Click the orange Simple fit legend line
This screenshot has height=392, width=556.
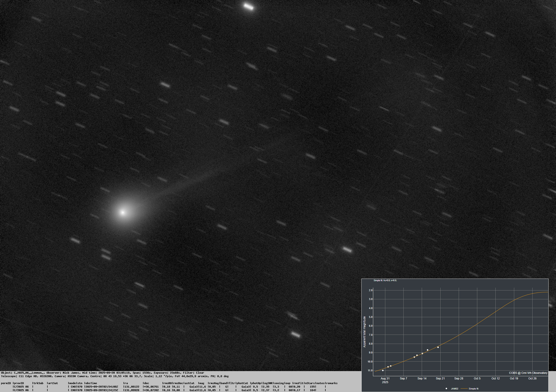tap(464, 389)
